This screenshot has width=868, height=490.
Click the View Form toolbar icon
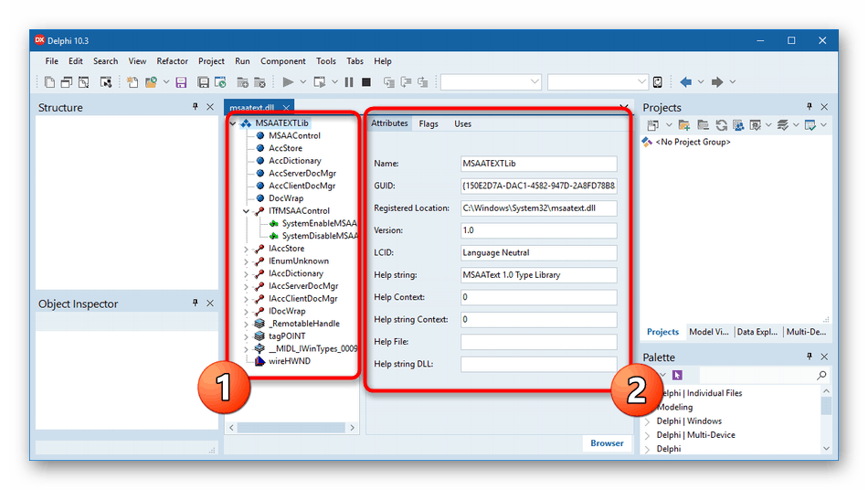(67, 82)
